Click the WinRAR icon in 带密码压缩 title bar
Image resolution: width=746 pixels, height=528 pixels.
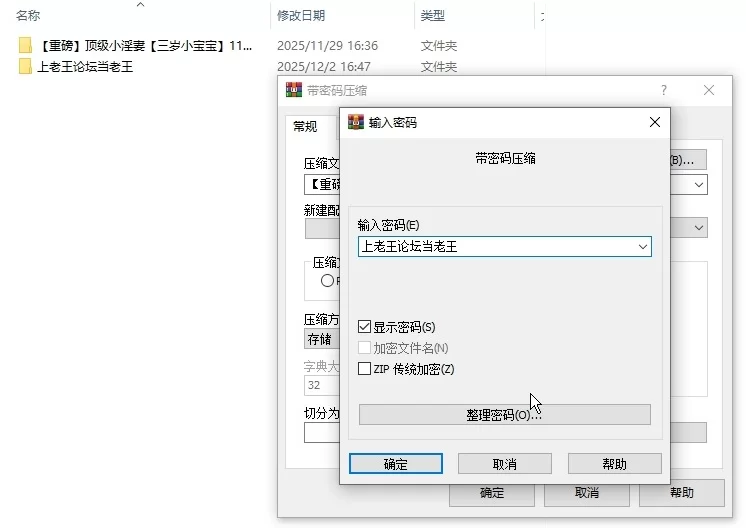pos(294,90)
